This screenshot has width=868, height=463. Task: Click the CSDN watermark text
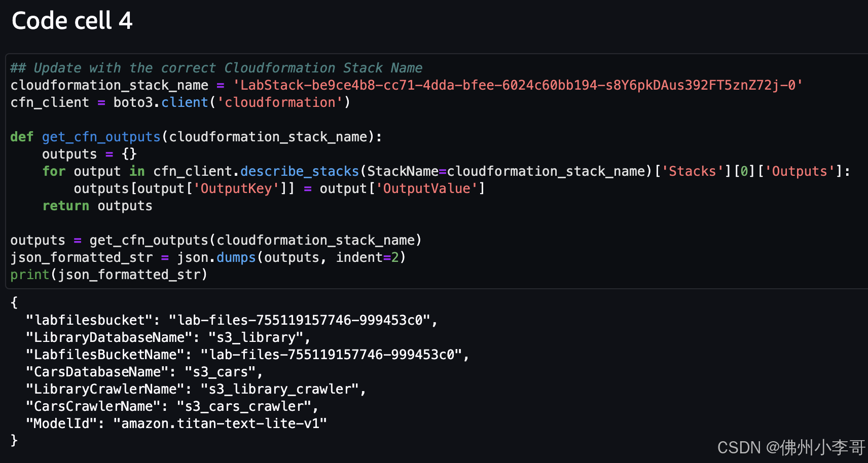tap(791, 447)
